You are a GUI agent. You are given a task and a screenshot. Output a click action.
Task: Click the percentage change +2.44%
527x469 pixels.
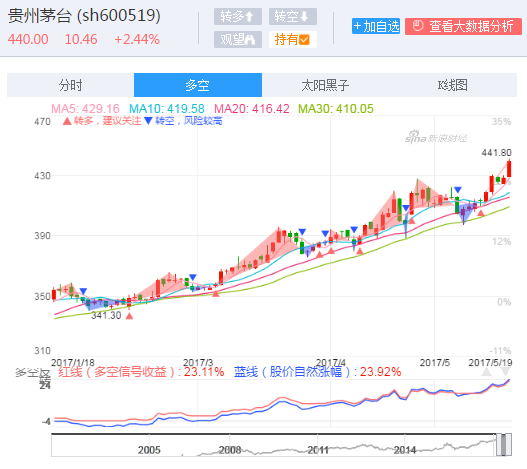tap(137, 39)
